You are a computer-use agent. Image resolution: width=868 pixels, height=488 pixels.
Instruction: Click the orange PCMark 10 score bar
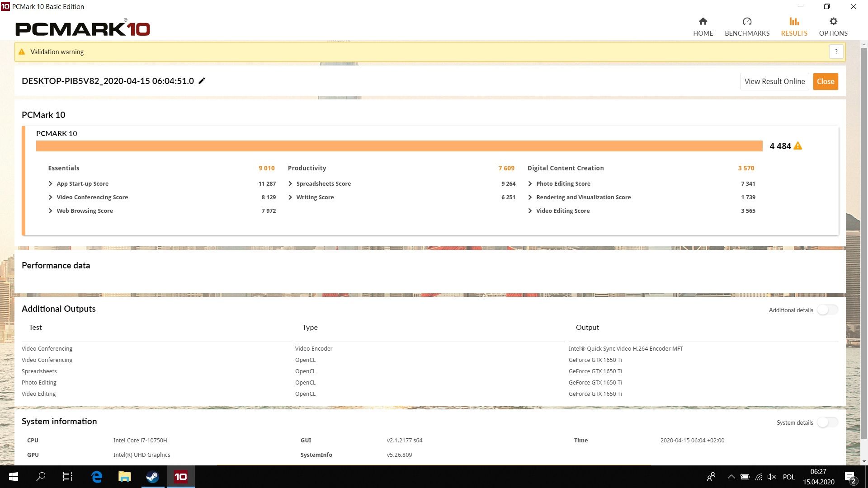pyautogui.click(x=399, y=146)
